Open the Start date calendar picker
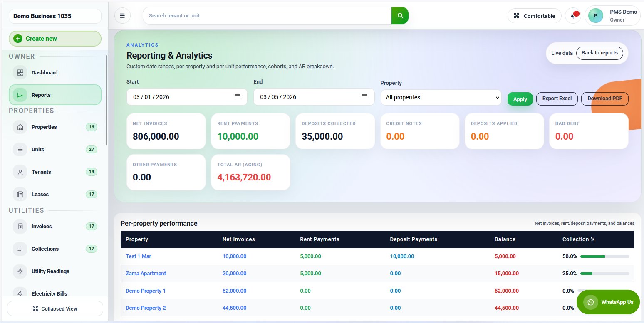 coord(238,96)
